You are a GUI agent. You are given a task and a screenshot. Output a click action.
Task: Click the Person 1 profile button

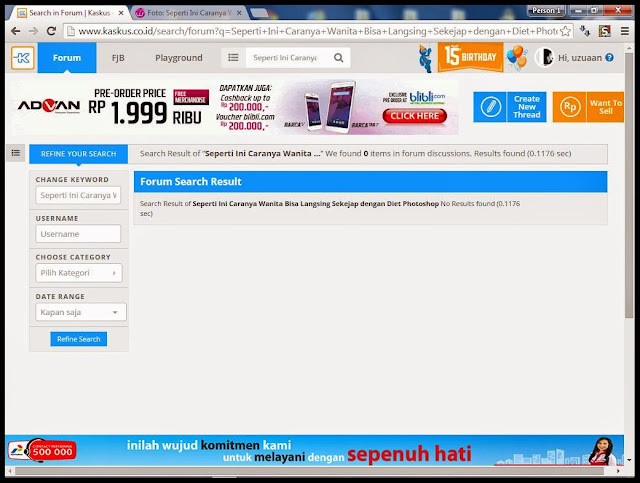(546, 10)
